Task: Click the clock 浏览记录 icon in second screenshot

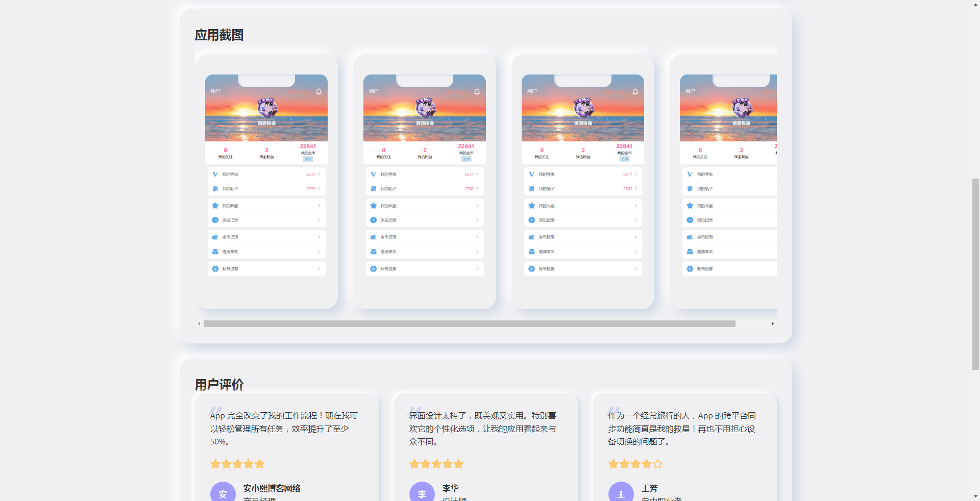Action: [x=374, y=220]
